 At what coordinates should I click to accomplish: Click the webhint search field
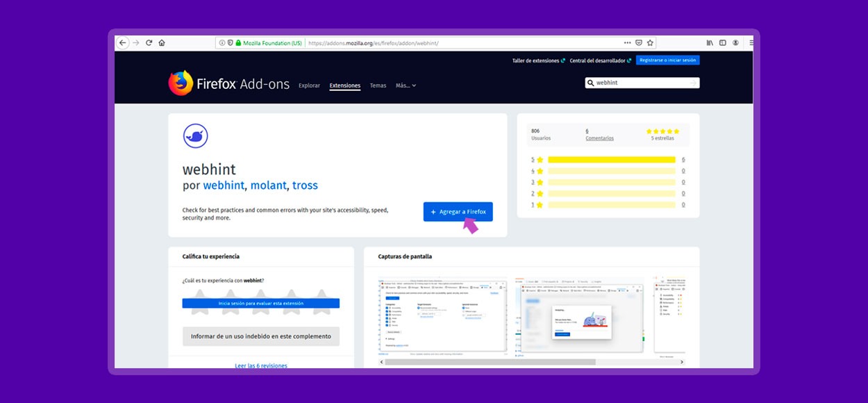(642, 83)
